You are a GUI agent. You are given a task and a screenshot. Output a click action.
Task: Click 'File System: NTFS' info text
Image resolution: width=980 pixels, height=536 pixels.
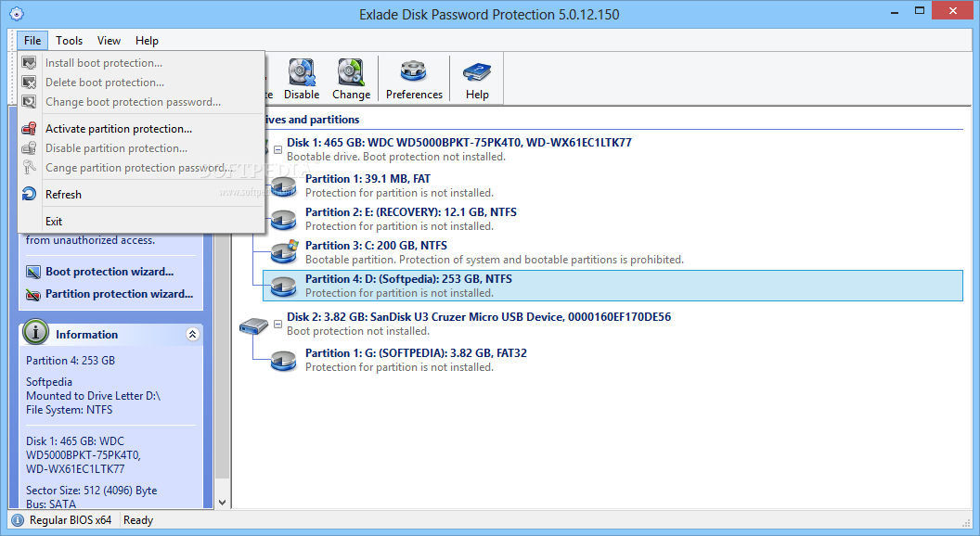pyautogui.click(x=70, y=410)
